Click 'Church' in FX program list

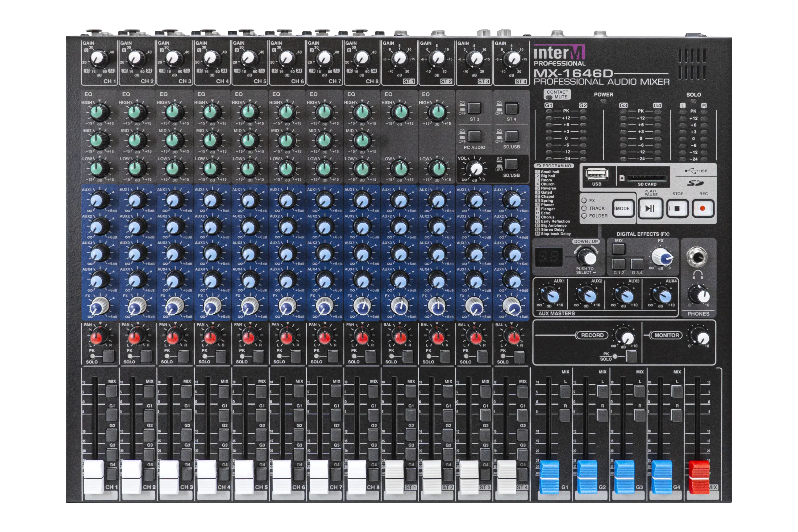pyautogui.click(x=548, y=184)
